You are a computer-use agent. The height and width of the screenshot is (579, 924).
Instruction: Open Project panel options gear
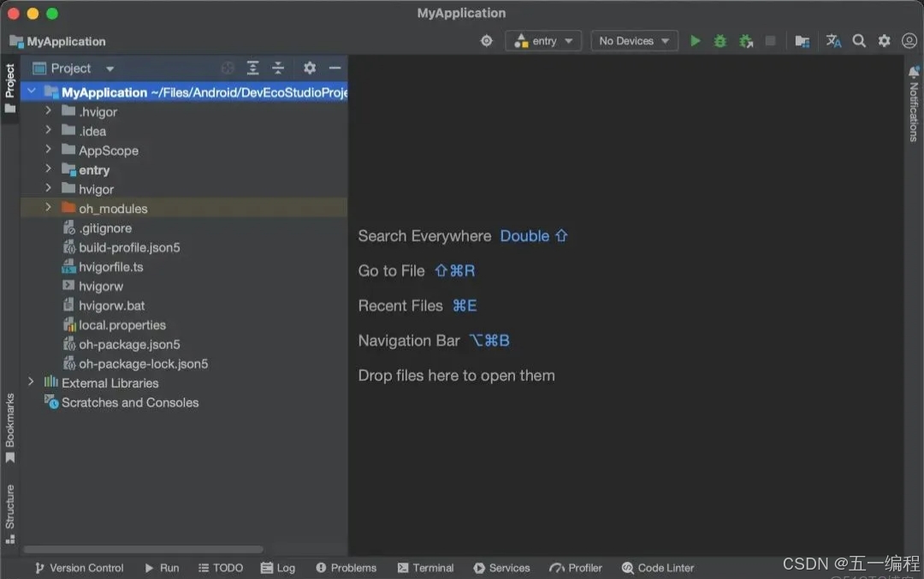(310, 68)
